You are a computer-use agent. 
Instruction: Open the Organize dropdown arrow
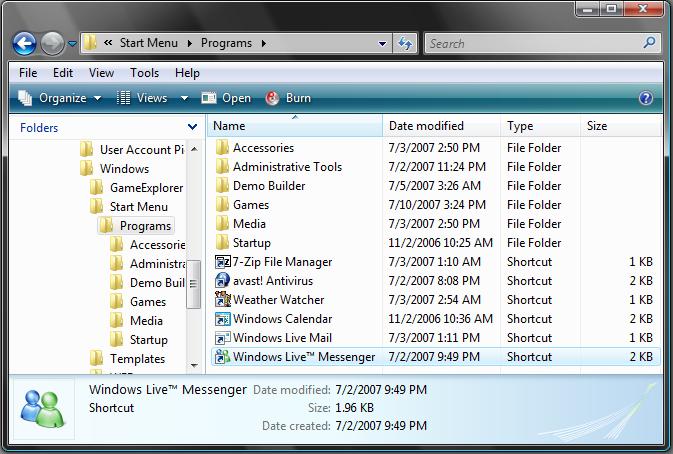(x=97, y=98)
